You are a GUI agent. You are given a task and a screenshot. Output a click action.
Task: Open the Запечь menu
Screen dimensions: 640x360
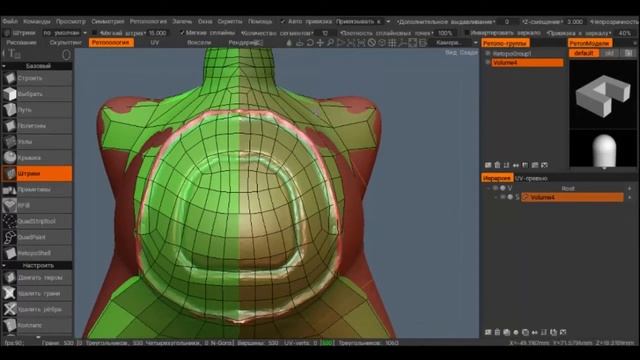[x=182, y=21]
